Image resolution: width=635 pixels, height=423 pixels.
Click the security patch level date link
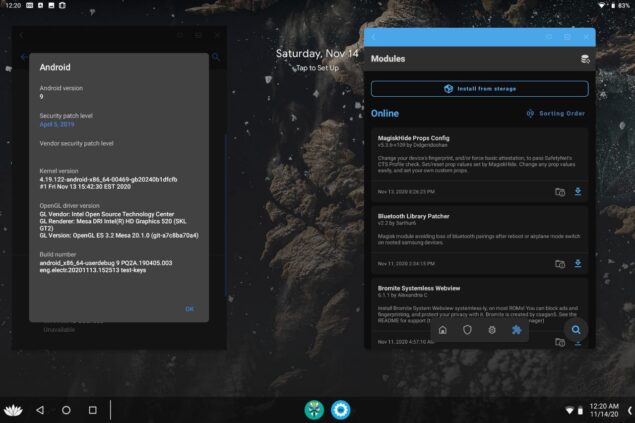57,125
